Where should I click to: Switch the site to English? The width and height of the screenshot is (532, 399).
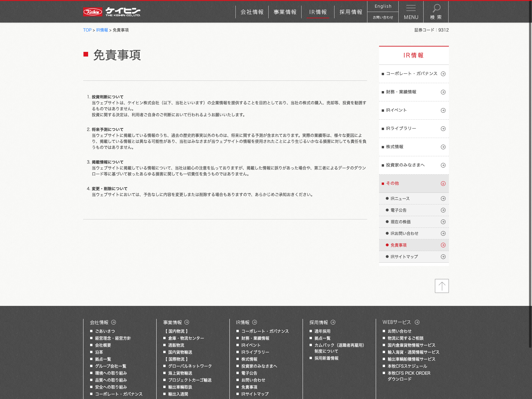click(383, 6)
